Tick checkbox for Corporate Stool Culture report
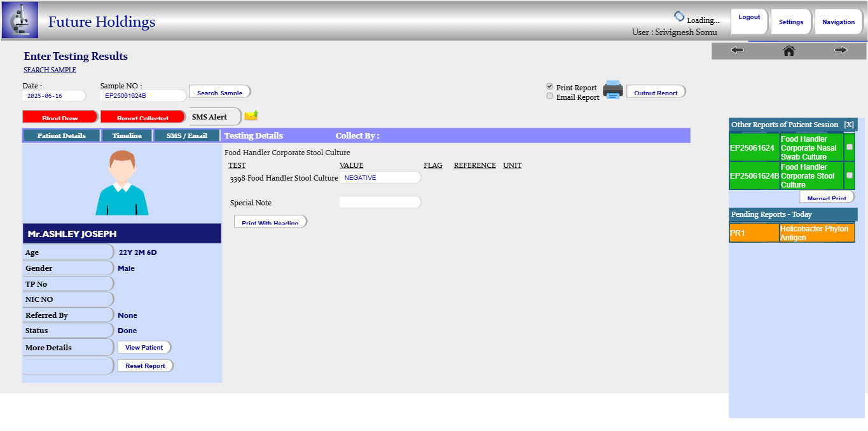The image size is (868, 431). pos(850,175)
